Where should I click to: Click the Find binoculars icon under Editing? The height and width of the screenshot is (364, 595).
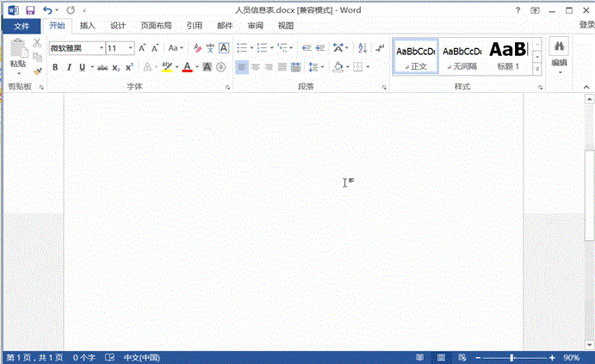[x=559, y=46]
